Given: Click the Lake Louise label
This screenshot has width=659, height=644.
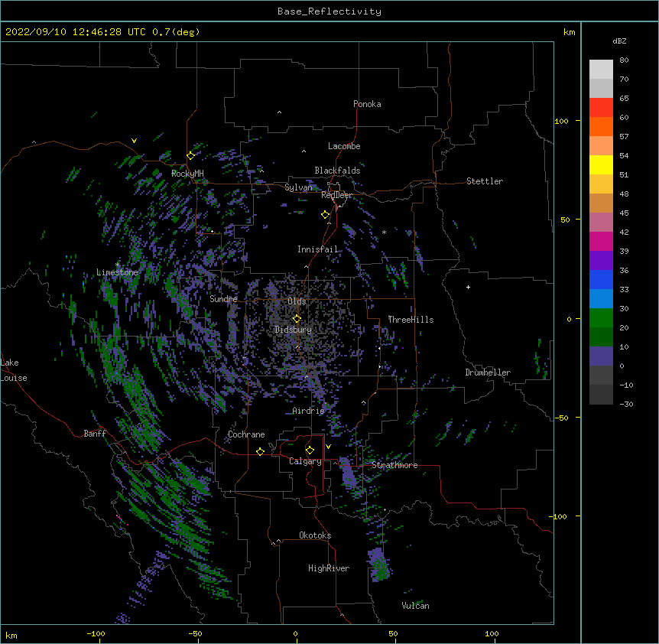Looking at the screenshot, I should coord(14,370).
